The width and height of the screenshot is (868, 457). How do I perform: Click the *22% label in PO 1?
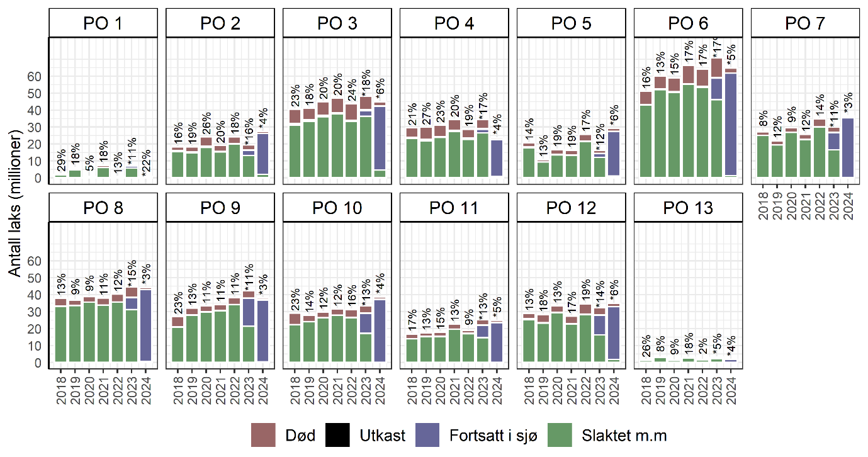coord(147,164)
